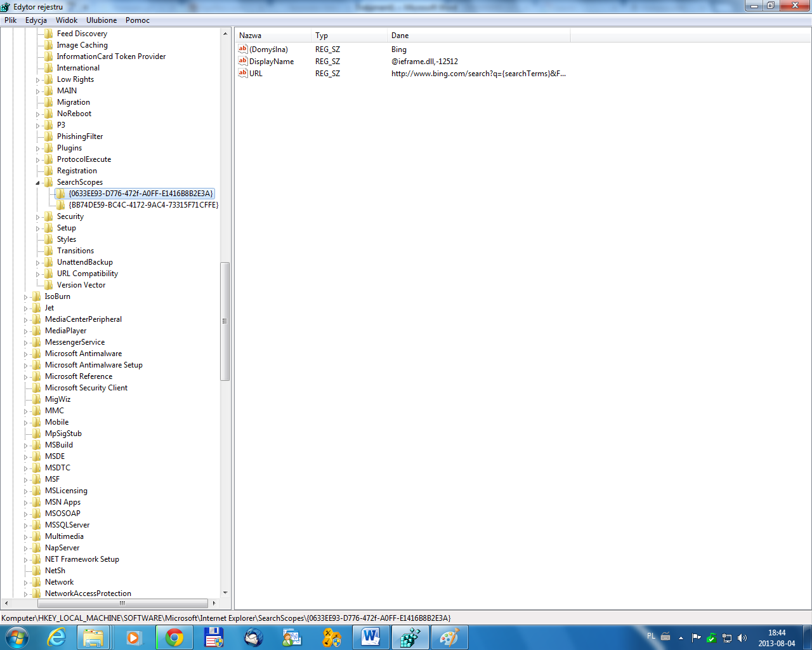Click the Migration folder icon
812x650 pixels.
coord(49,102)
